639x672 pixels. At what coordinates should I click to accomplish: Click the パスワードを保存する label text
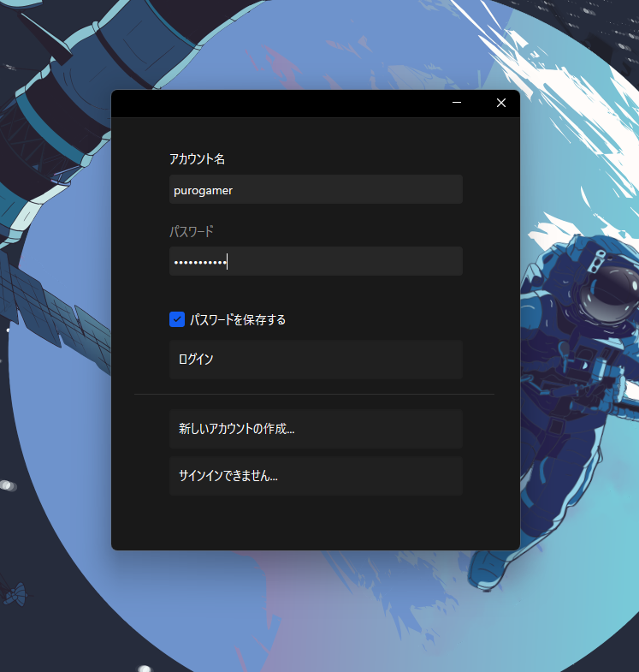(238, 319)
